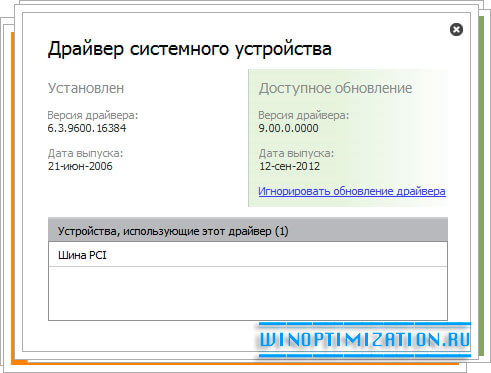Click the 'Доступное обновление' heading
The width and height of the screenshot is (491, 373).
pos(335,88)
